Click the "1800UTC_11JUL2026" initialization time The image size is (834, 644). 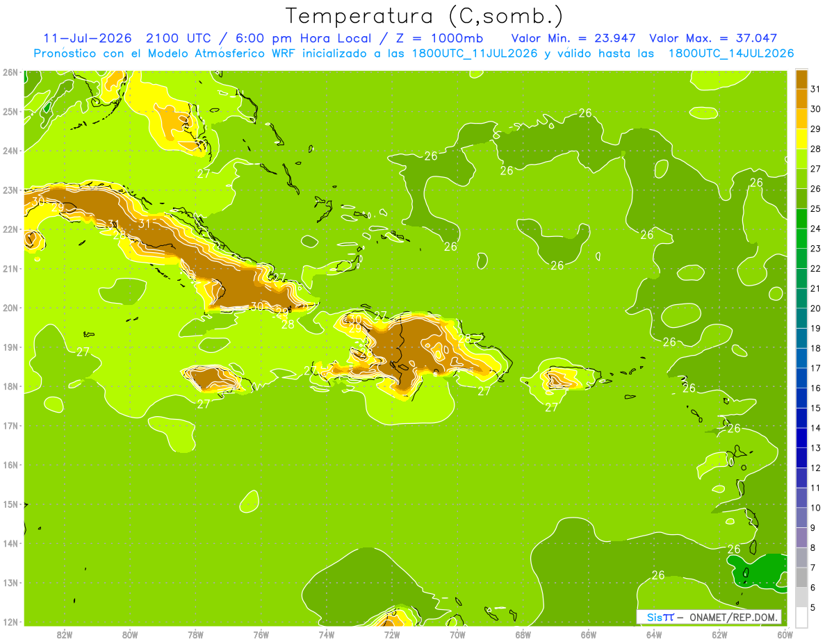tap(473, 53)
